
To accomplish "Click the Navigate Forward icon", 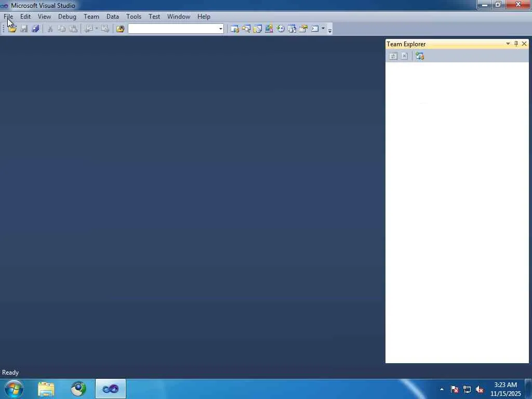I will [105, 29].
